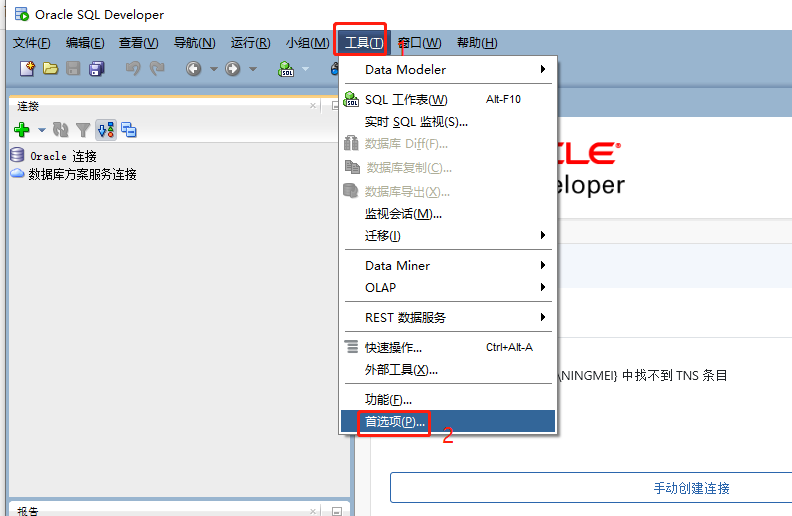The height and width of the screenshot is (516, 792).
Task: Click the 连接 panel title
Action: (x=28, y=106)
